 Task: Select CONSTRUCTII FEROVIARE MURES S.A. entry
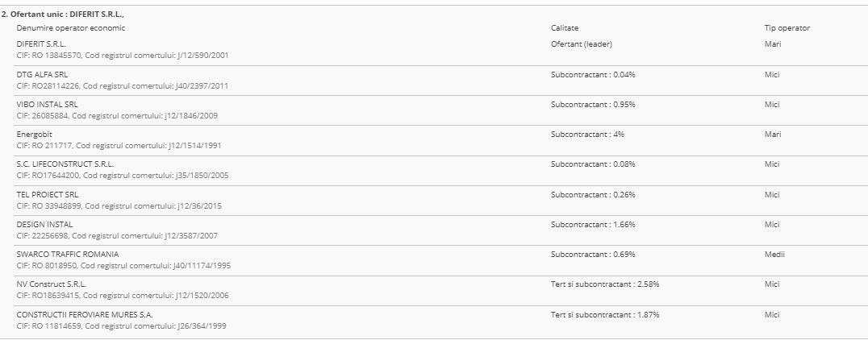pyautogui.click(x=85, y=314)
